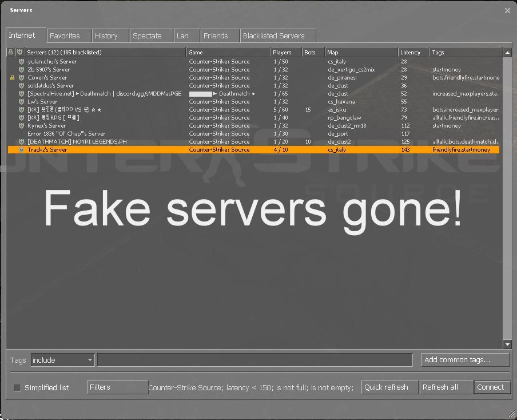The height and width of the screenshot is (420, 517).
Task: Switch to the Favorites tab
Action: [69, 35]
